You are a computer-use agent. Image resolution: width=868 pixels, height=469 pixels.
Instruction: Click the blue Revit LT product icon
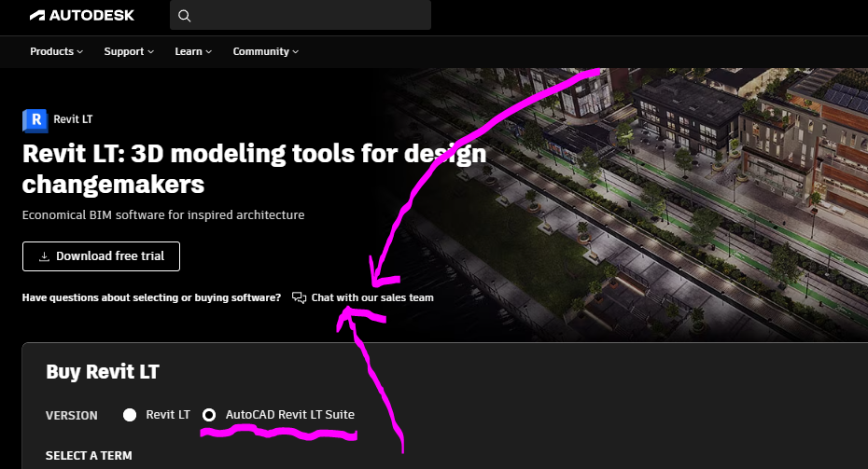(x=35, y=120)
